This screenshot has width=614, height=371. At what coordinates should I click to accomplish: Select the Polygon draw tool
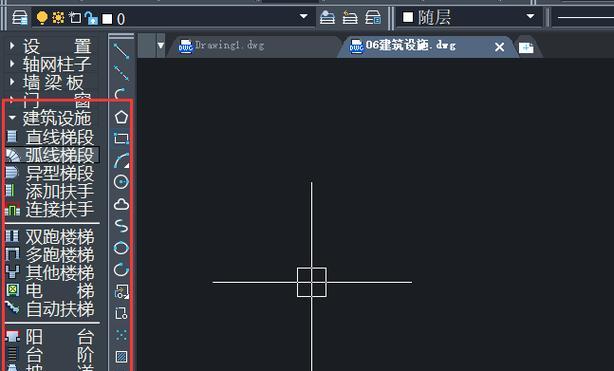pos(121,117)
